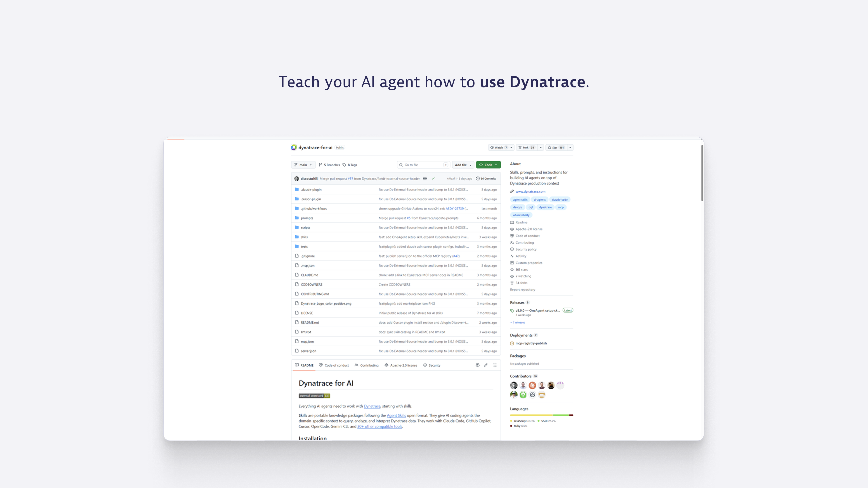The width and height of the screenshot is (868, 488).
Task: Click the green commit status checkmark
Action: pyautogui.click(x=433, y=178)
